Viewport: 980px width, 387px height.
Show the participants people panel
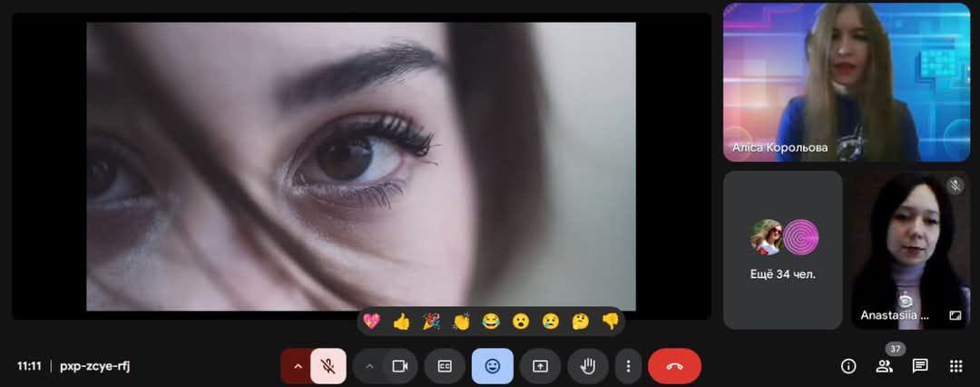[884, 366]
